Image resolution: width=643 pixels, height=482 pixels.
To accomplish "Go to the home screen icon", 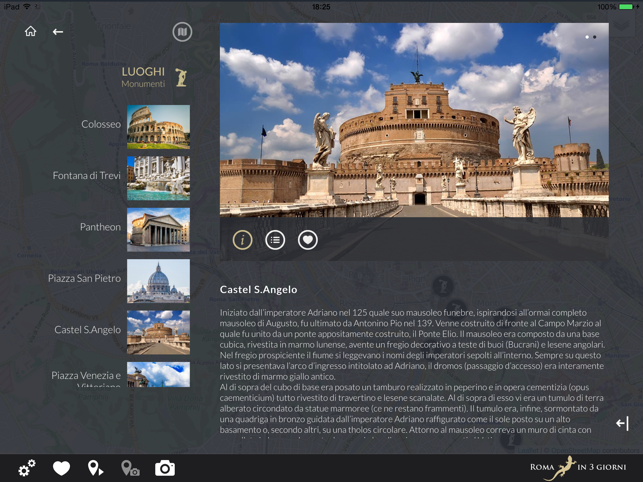I will 30,31.
